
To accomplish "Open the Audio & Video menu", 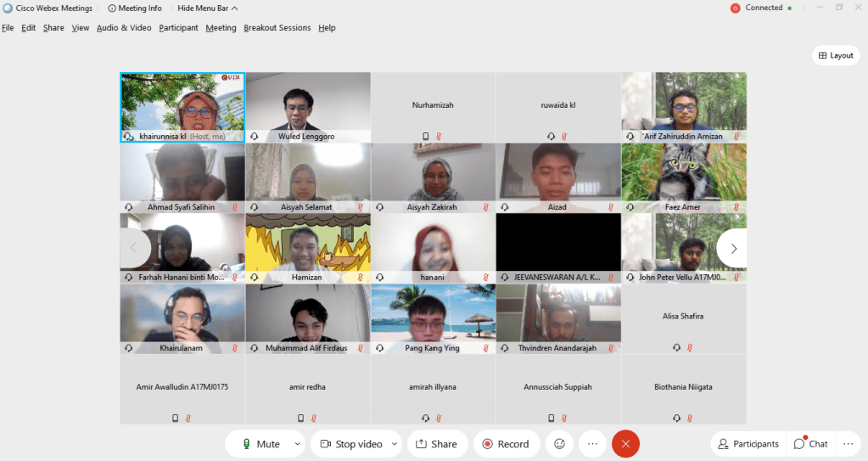I will point(124,28).
